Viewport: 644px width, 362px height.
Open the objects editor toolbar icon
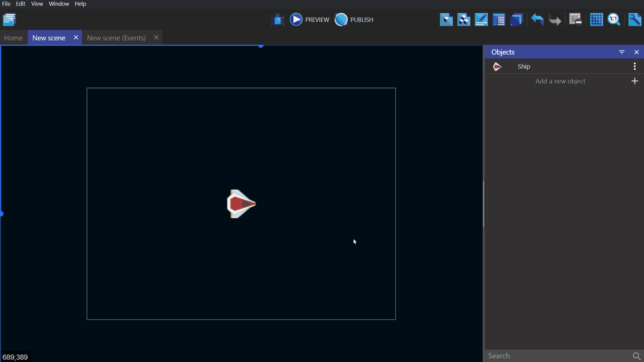446,20
